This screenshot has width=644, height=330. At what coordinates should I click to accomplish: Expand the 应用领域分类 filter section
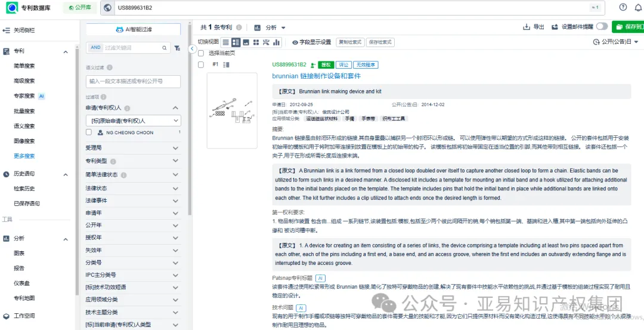click(x=175, y=299)
